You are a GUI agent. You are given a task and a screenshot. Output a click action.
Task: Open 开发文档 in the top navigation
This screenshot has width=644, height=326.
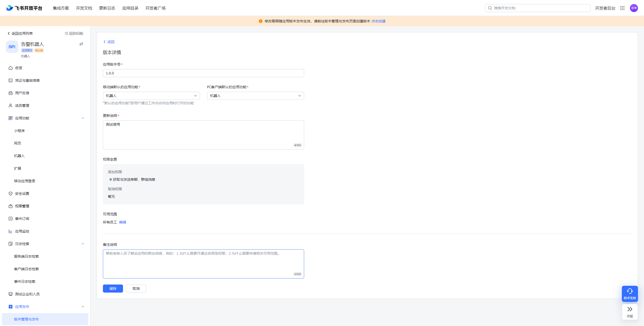(x=84, y=8)
